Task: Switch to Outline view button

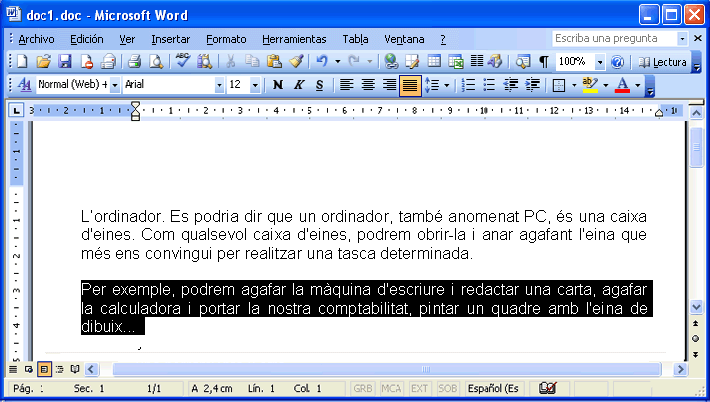Action: tap(59, 369)
